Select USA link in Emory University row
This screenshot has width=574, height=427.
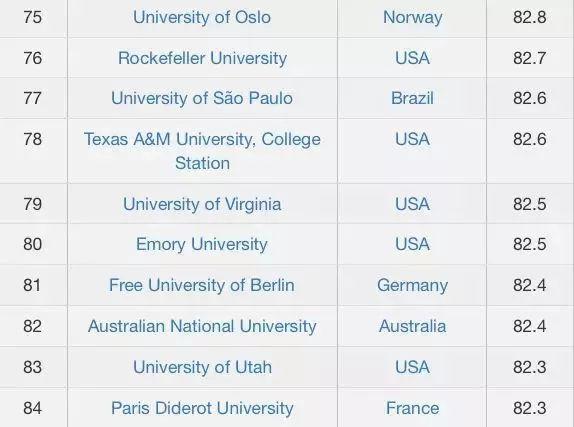(x=412, y=244)
